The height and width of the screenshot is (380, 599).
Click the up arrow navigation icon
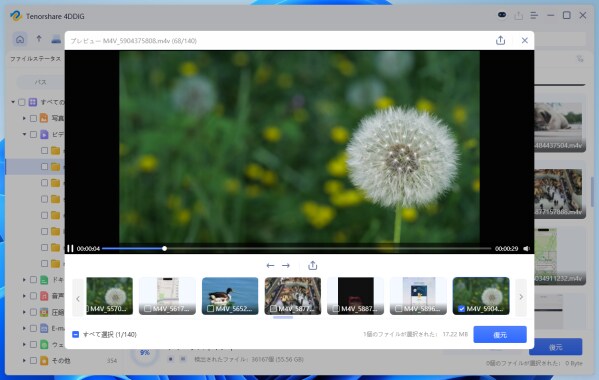(39, 39)
